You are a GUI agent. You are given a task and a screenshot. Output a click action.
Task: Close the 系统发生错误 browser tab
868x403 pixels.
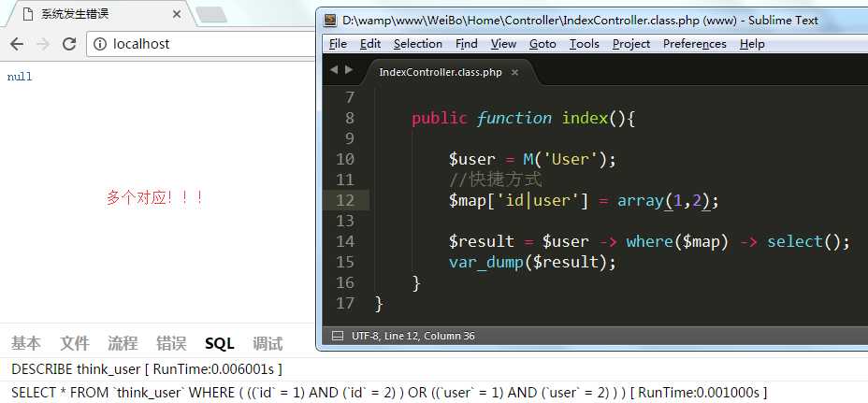coord(177,14)
